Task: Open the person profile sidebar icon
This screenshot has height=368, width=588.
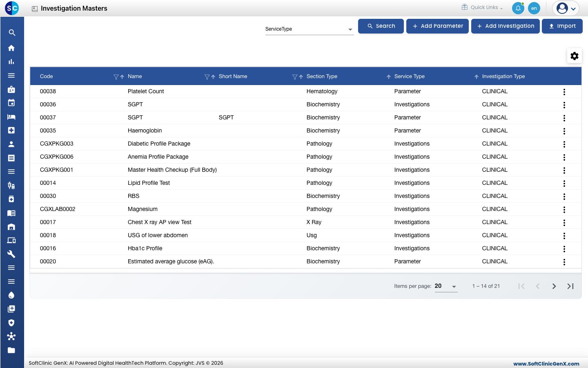Action: coord(11,144)
